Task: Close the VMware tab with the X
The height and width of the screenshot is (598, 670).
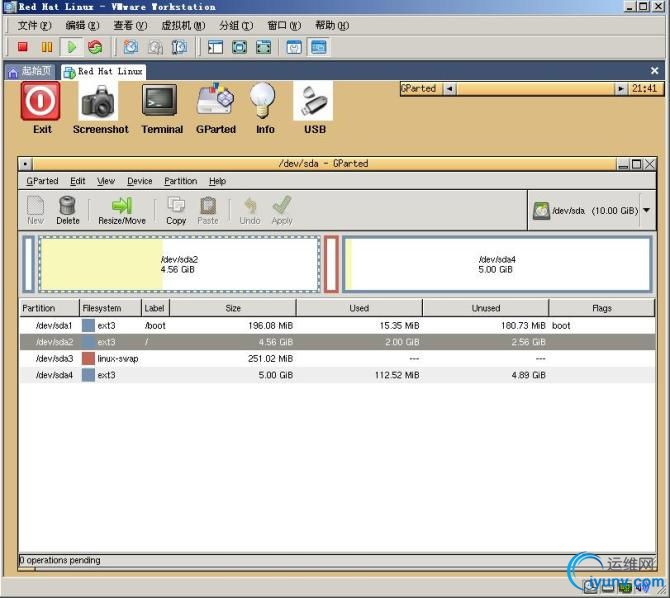Action: tap(654, 71)
